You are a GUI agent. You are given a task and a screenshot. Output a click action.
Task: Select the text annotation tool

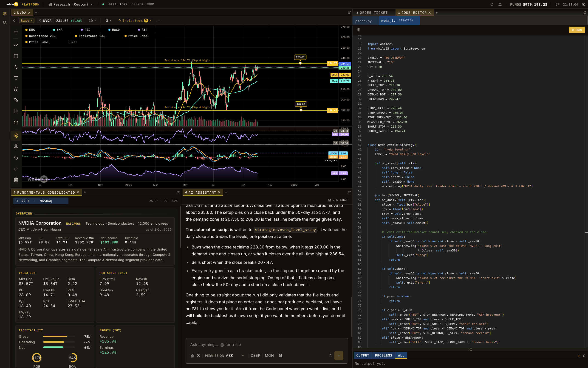pos(16,78)
